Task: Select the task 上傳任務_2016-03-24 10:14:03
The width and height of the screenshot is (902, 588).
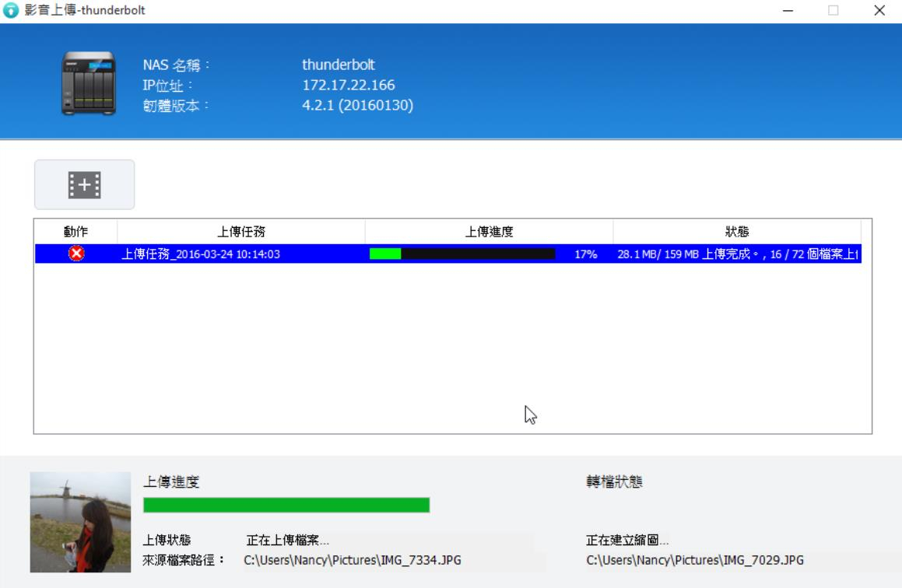Action: [201, 254]
